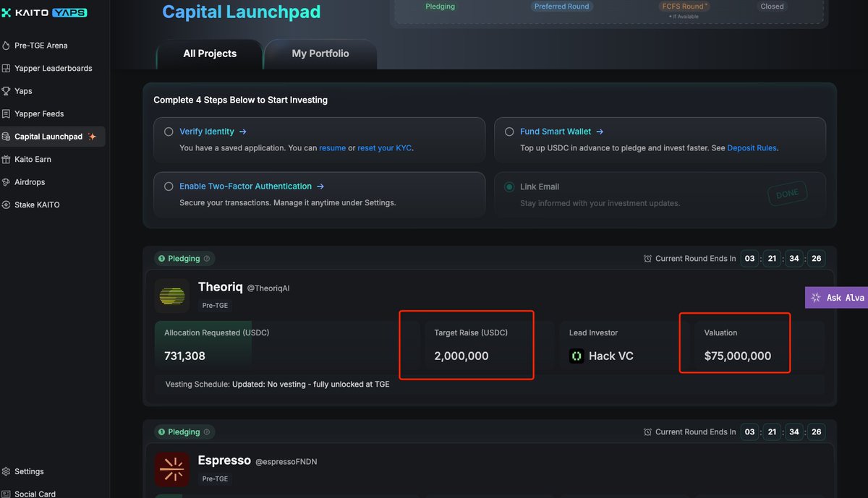Open Yapper Leaderboards menu item
The image size is (868, 498).
53,69
